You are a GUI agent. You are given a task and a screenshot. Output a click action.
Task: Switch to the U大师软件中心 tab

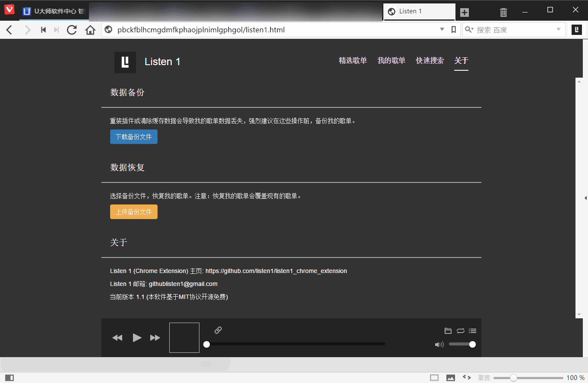pyautogui.click(x=54, y=11)
